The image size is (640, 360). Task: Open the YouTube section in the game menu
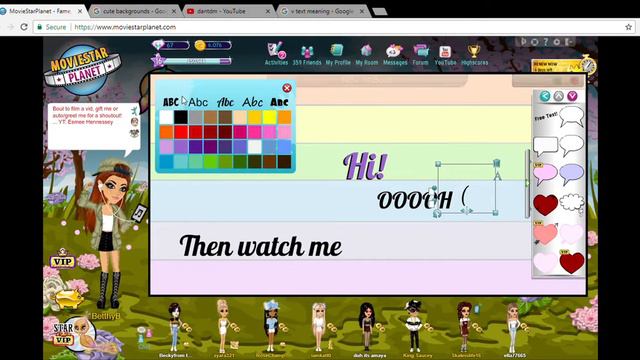click(x=445, y=55)
